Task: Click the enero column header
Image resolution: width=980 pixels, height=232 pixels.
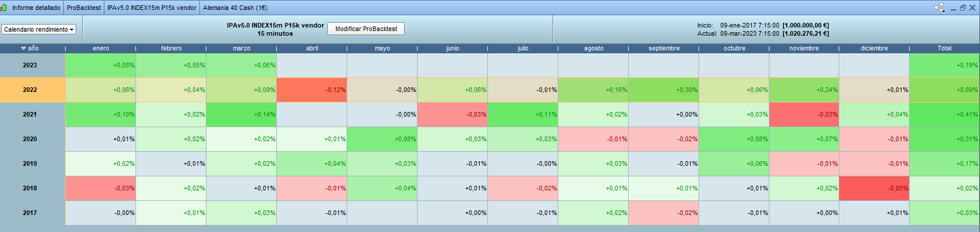Action: click(101, 48)
